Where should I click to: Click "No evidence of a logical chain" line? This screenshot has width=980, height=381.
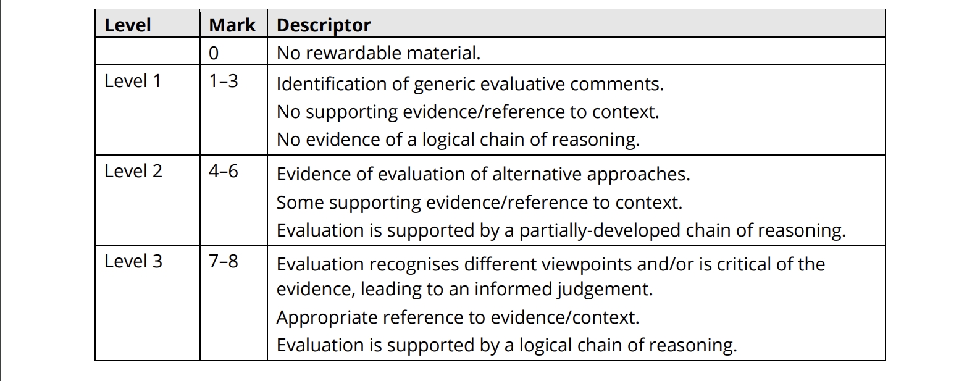[458, 140]
